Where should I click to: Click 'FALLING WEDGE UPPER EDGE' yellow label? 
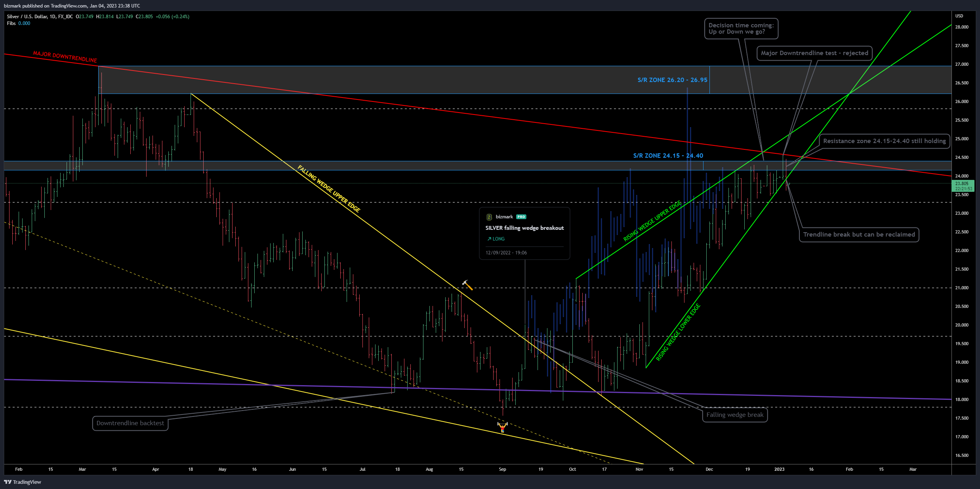coord(329,189)
